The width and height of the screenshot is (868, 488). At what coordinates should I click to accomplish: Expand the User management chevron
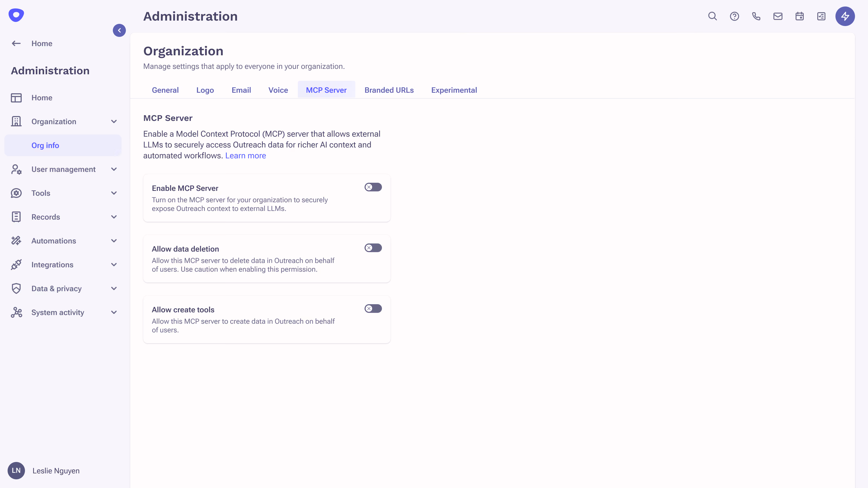pyautogui.click(x=114, y=169)
